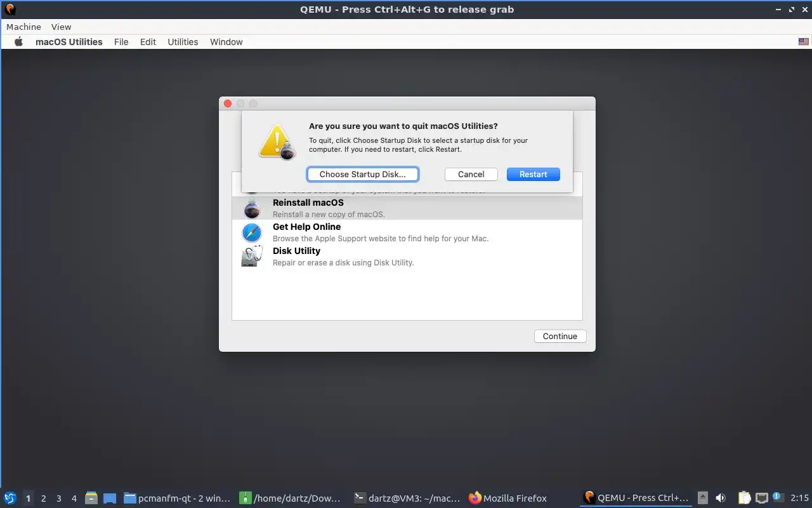Screen dimensions: 812x508
Task: Select the Disk Utility row
Action: click(407, 257)
